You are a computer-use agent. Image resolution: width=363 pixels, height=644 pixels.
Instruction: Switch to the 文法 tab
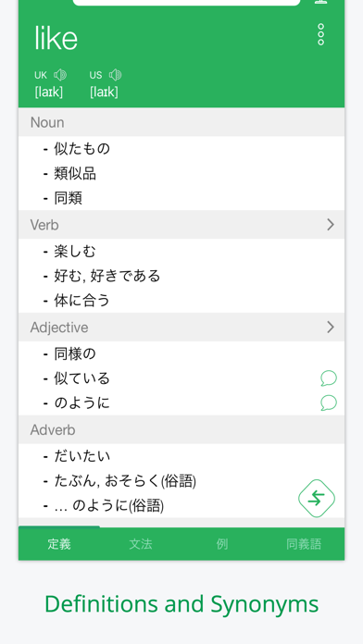pos(141,544)
